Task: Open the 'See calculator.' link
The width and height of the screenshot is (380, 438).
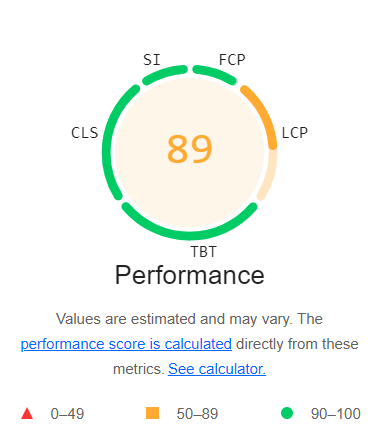Action: (x=217, y=369)
